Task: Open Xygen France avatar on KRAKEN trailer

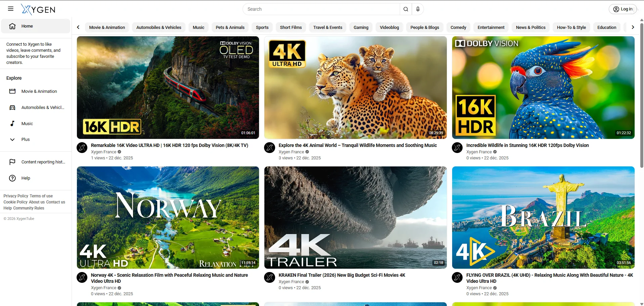Action: pyautogui.click(x=269, y=277)
